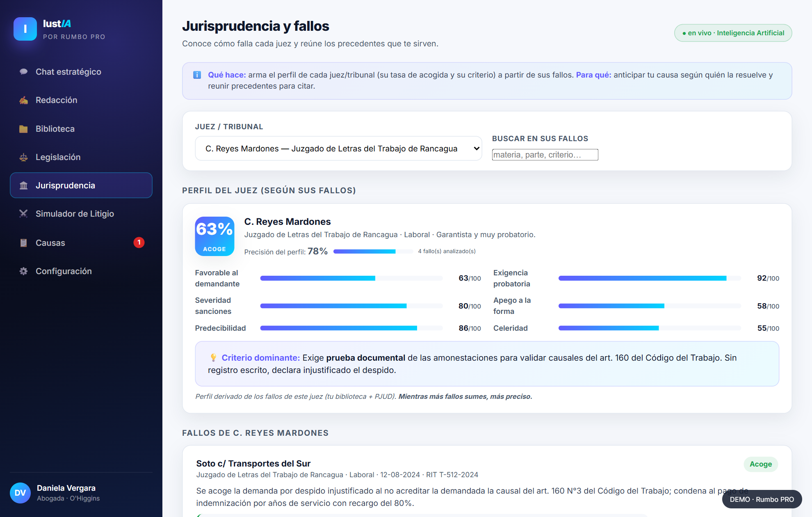812x517 pixels.
Task: Click the Legislación scales icon
Action: point(23,157)
